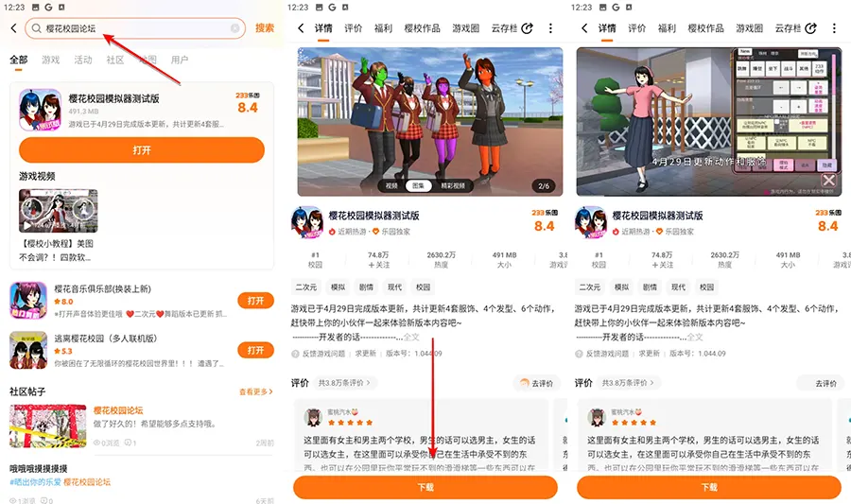Open the 蜜桃汽水 reviewer avatar in the middle screen
The image size is (851, 504).
(314, 417)
